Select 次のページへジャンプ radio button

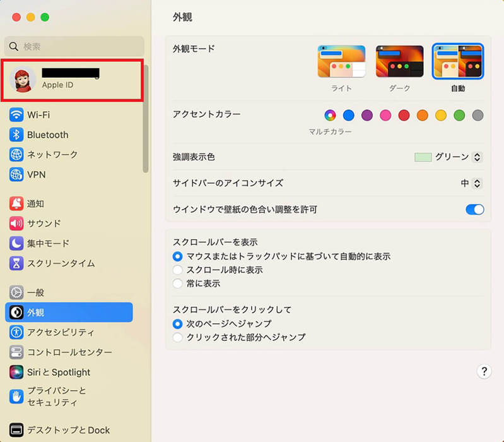click(177, 324)
